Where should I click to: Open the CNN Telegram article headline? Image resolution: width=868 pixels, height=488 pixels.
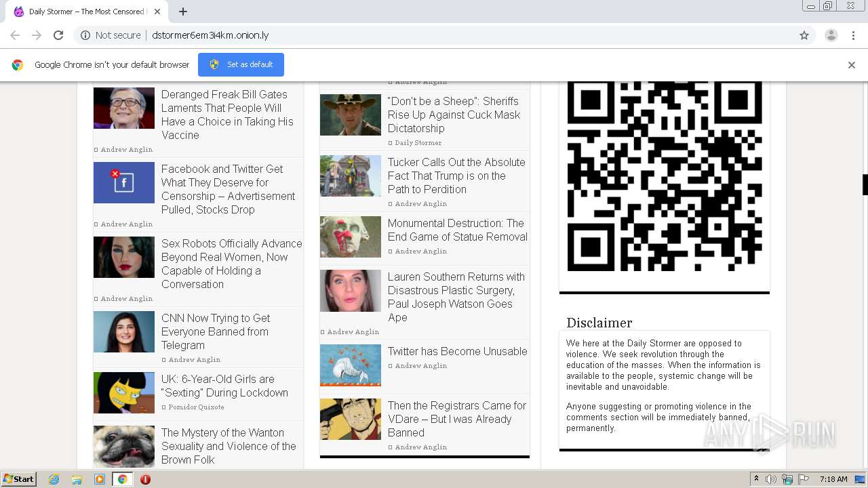(216, 331)
